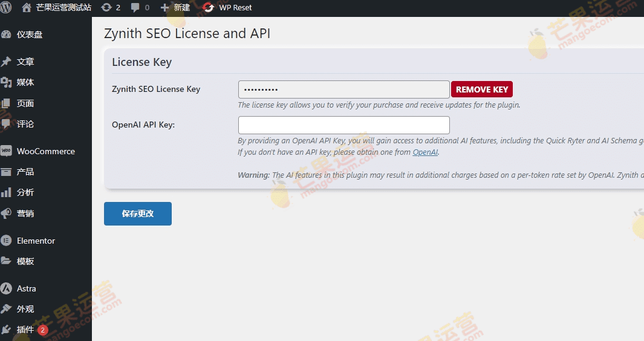644x341 pixels.
Task: Click the 插件 plug icon
Action: [x=6, y=330]
